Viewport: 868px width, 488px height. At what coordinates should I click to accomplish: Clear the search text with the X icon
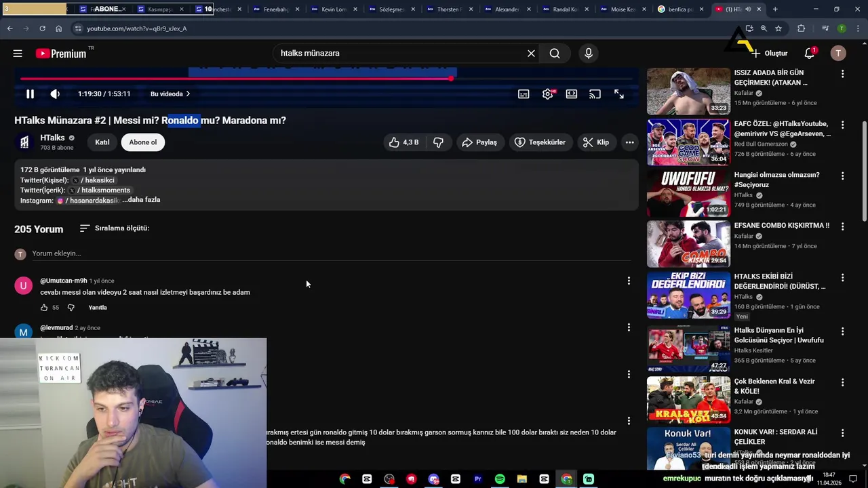click(531, 54)
